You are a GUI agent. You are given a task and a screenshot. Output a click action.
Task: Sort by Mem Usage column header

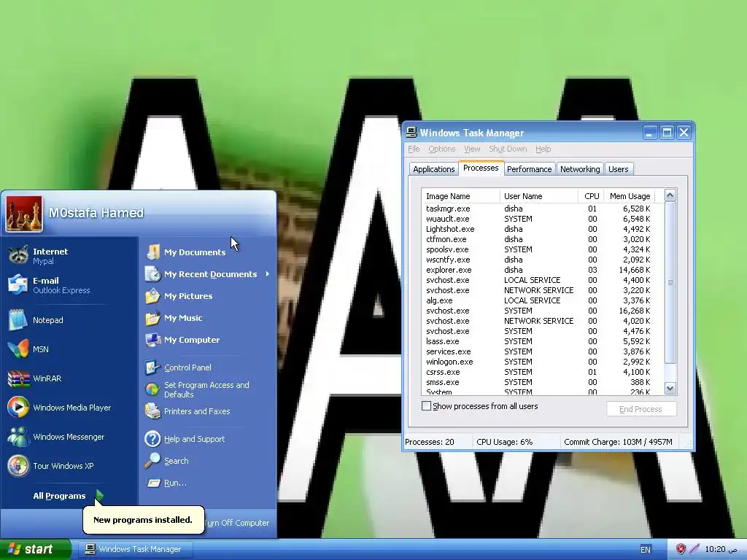[630, 195]
